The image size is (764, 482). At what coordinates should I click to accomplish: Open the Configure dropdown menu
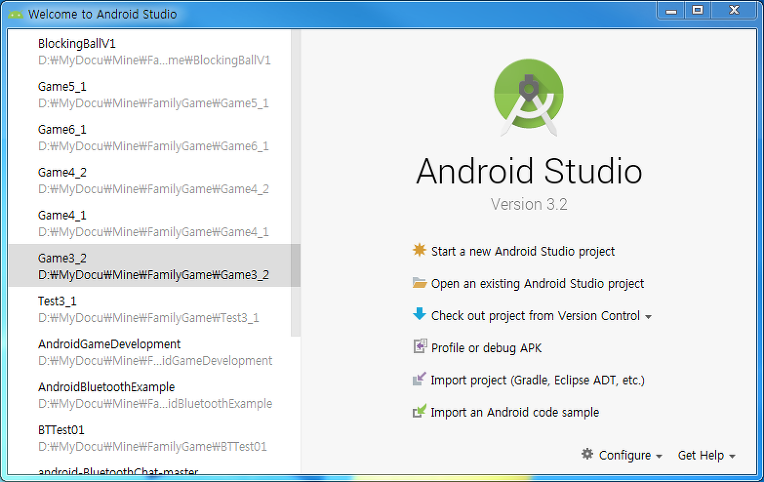click(x=630, y=455)
